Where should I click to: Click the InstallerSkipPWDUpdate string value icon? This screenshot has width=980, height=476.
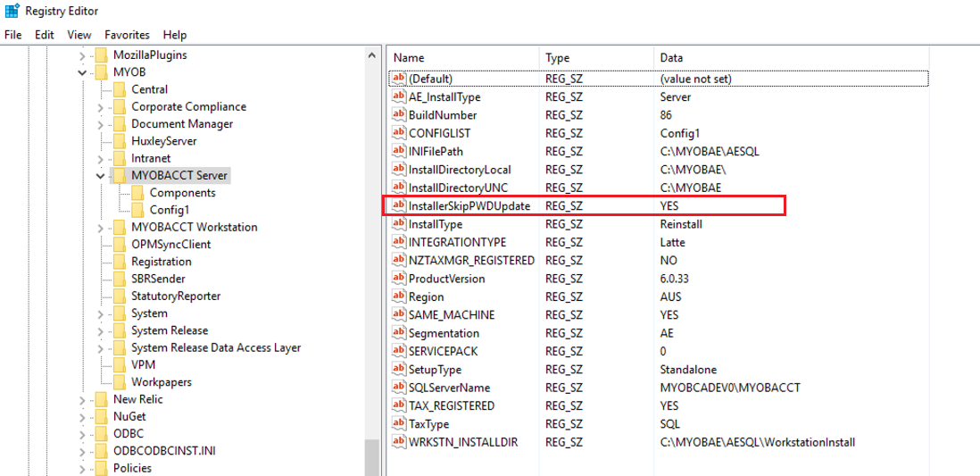coord(399,205)
